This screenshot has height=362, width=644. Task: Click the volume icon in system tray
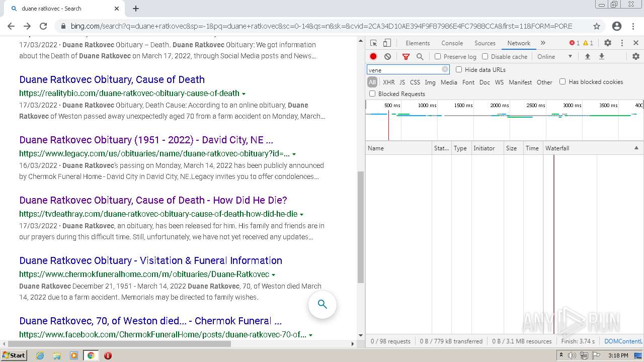point(572,355)
